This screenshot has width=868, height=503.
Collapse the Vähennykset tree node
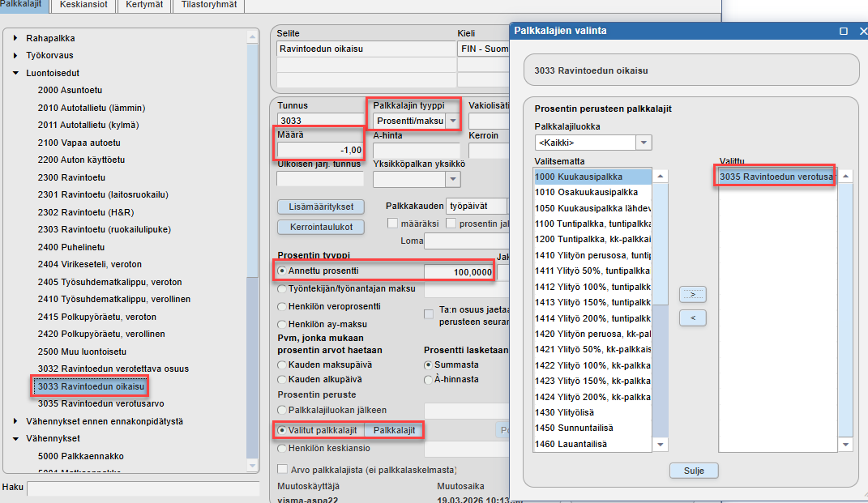15,438
